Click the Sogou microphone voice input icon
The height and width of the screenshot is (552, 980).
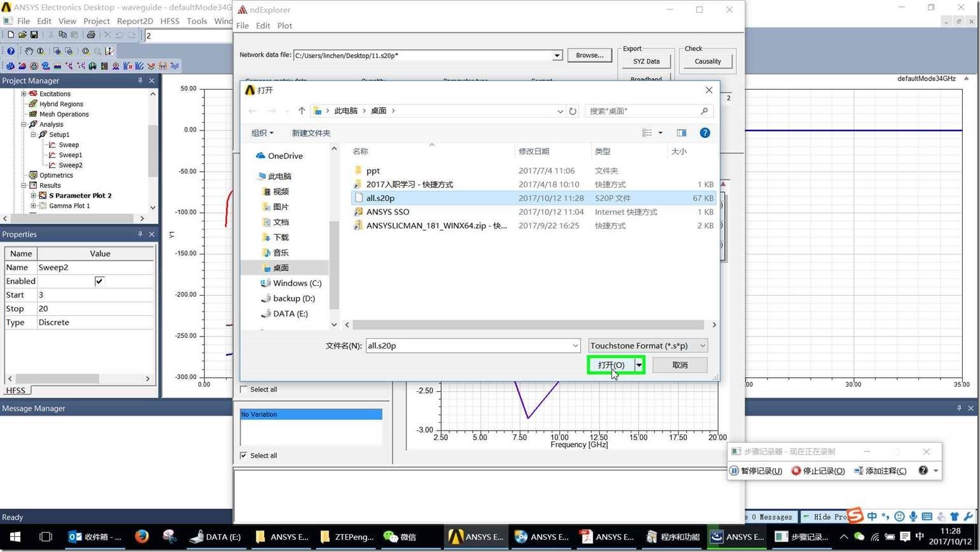913,516
